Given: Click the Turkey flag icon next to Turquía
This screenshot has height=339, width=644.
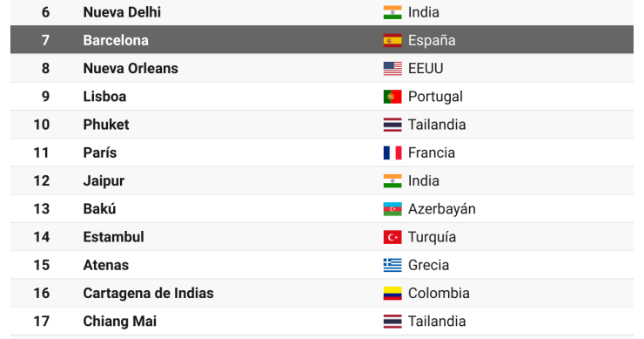Looking at the screenshot, I should point(392,237).
